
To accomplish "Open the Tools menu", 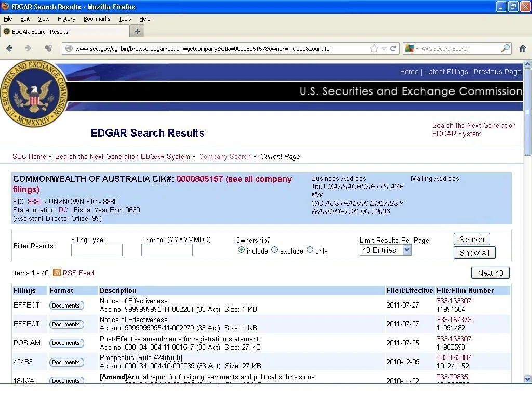I will point(125,19).
